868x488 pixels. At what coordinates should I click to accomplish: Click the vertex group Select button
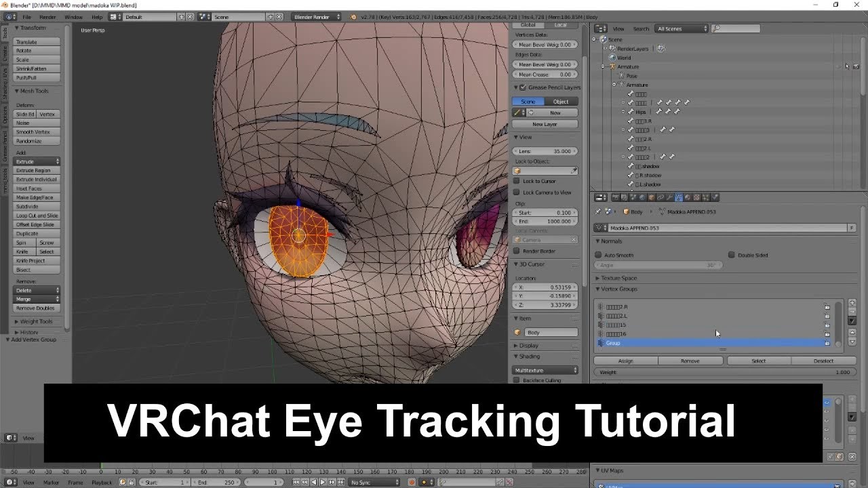[759, 361]
